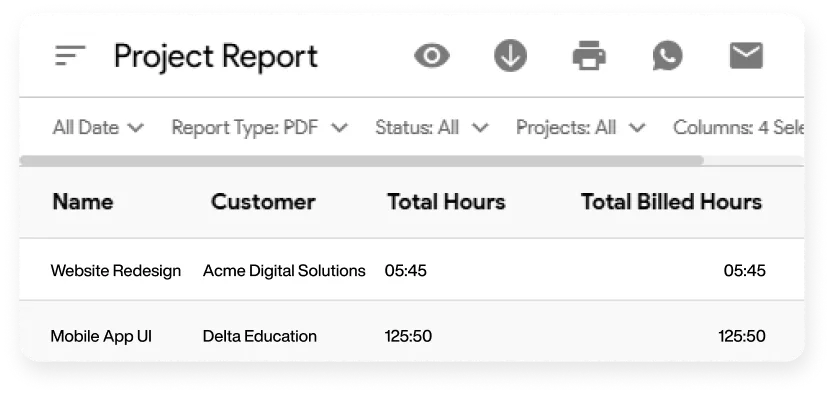Send the report with the email envelope icon
The width and height of the screenshot is (832, 394).
[746, 56]
